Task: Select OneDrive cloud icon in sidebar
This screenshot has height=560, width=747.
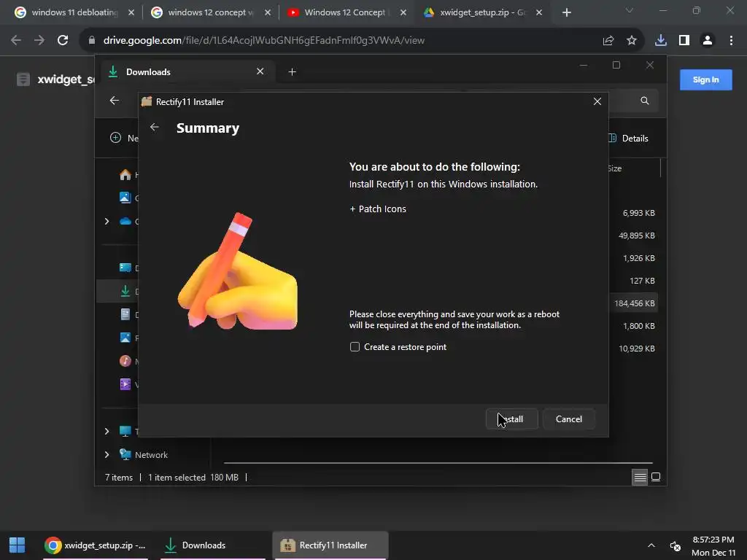Action: point(125,221)
